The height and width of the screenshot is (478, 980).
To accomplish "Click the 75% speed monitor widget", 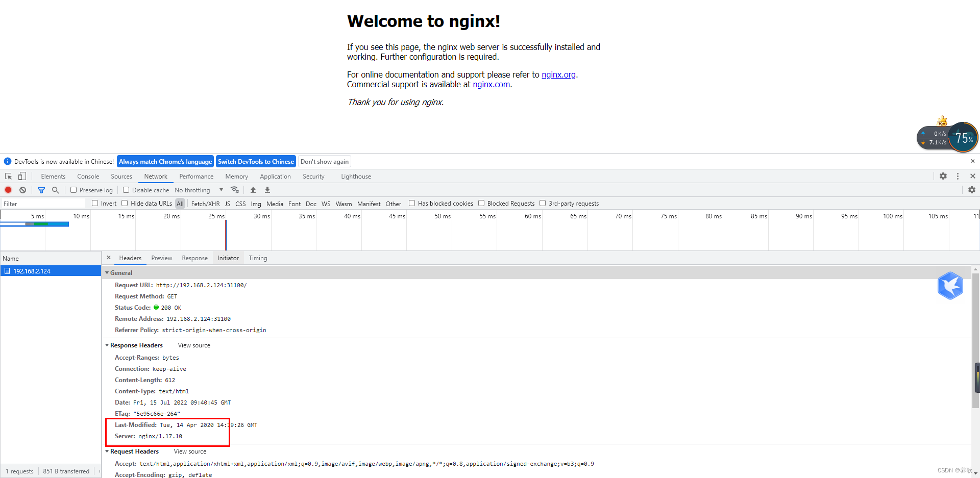I will click(963, 137).
